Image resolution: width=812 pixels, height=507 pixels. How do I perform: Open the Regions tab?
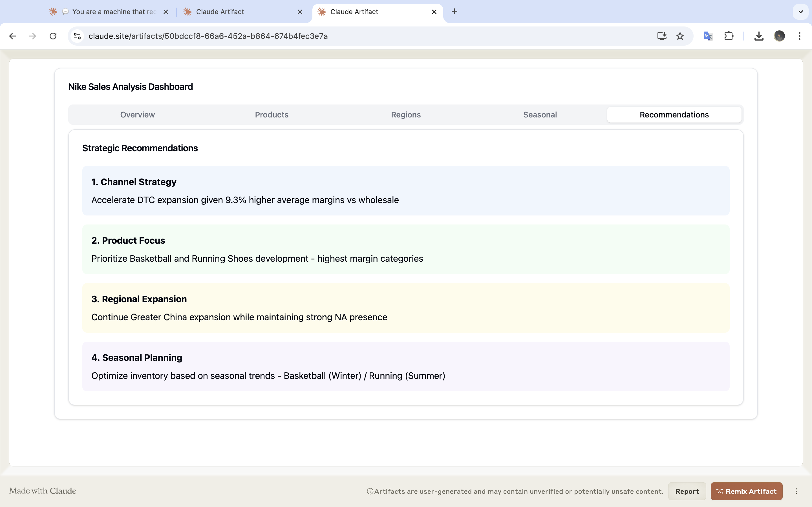(x=406, y=115)
